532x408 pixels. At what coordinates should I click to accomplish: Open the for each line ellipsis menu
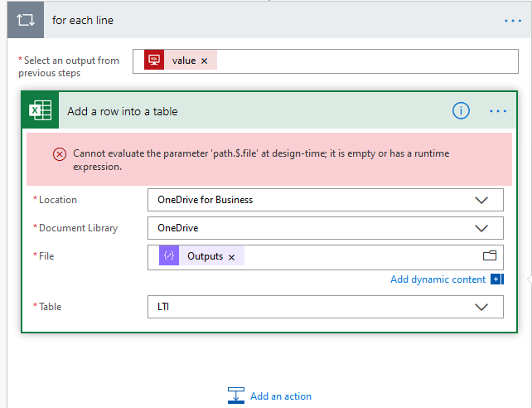coord(513,20)
